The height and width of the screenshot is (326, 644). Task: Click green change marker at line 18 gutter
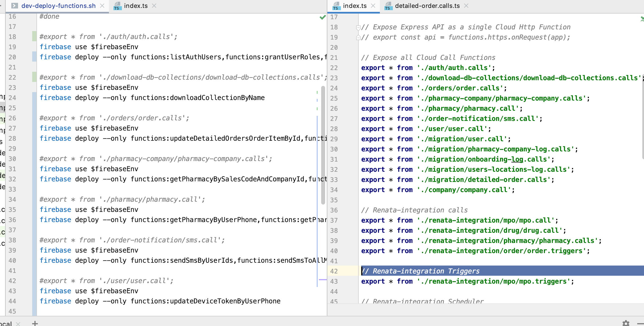point(34,36)
